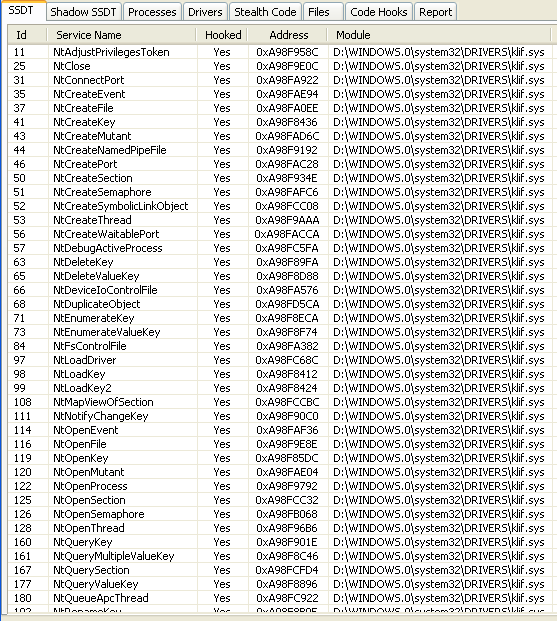The height and width of the screenshot is (621, 557).
Task: Click address 0xA98F958C
Action: [287, 52]
